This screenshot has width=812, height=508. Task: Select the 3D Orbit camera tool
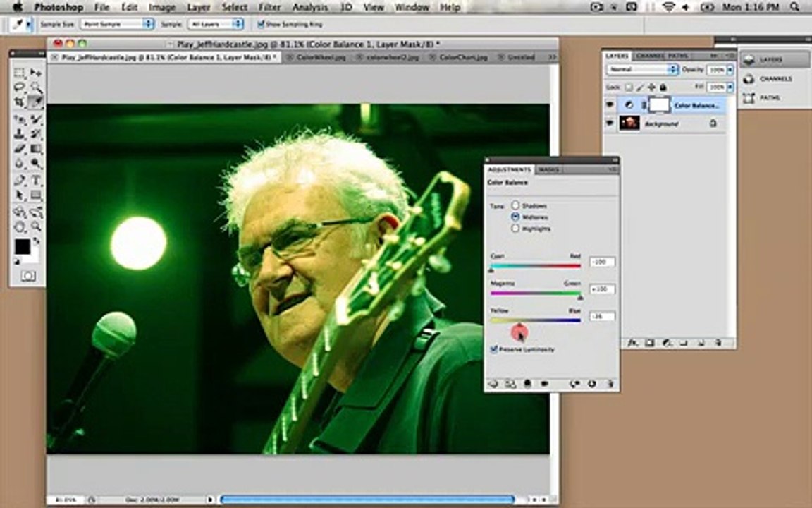[35, 212]
